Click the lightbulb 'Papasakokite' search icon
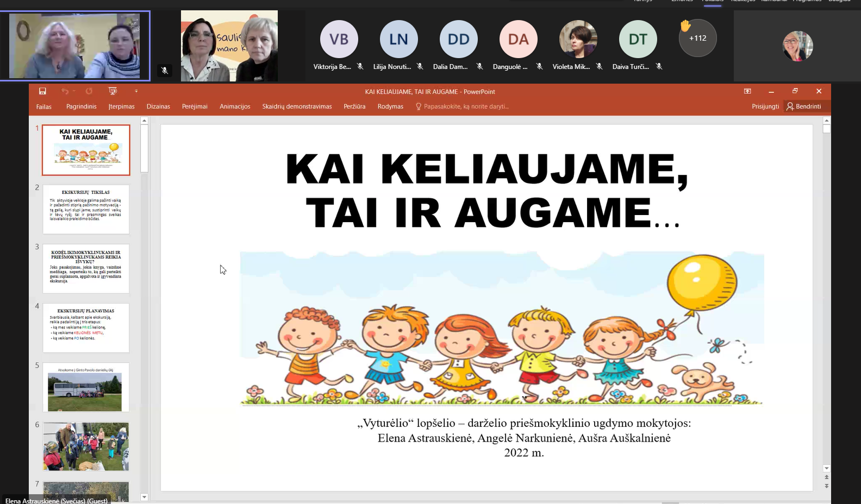The image size is (861, 504). (x=419, y=106)
